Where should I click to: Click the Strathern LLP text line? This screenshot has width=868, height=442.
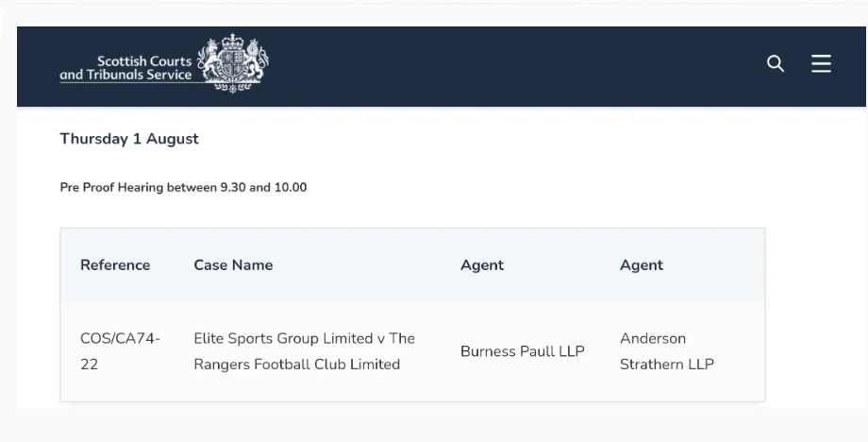coord(667,365)
